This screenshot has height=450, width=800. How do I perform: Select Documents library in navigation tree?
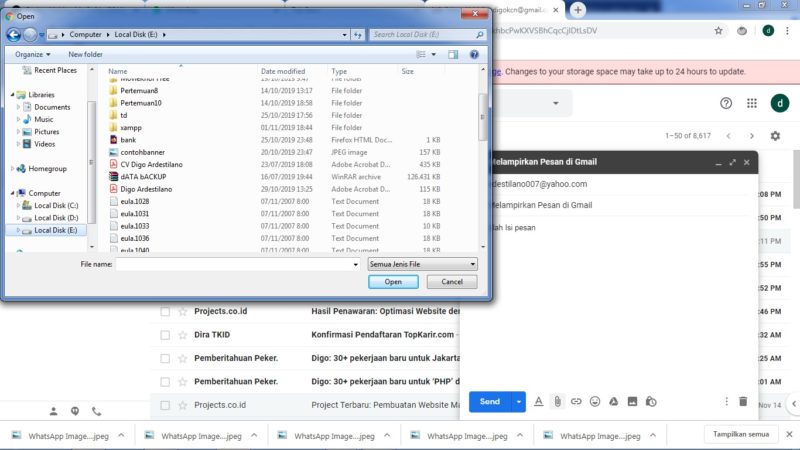point(52,107)
